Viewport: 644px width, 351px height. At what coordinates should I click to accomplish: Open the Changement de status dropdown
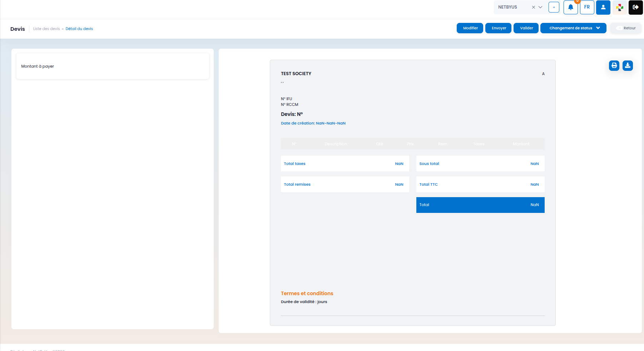[x=573, y=28]
